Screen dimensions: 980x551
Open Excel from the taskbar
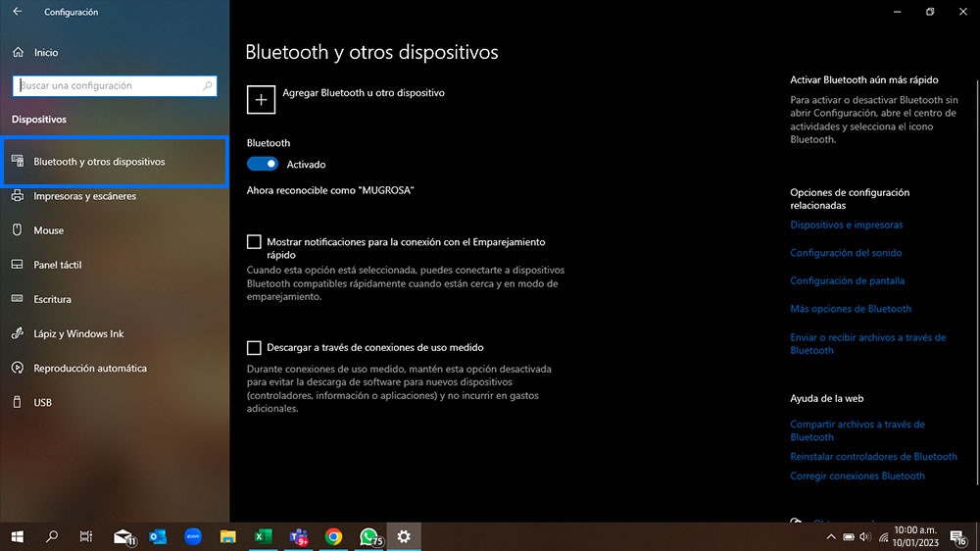pos(263,536)
